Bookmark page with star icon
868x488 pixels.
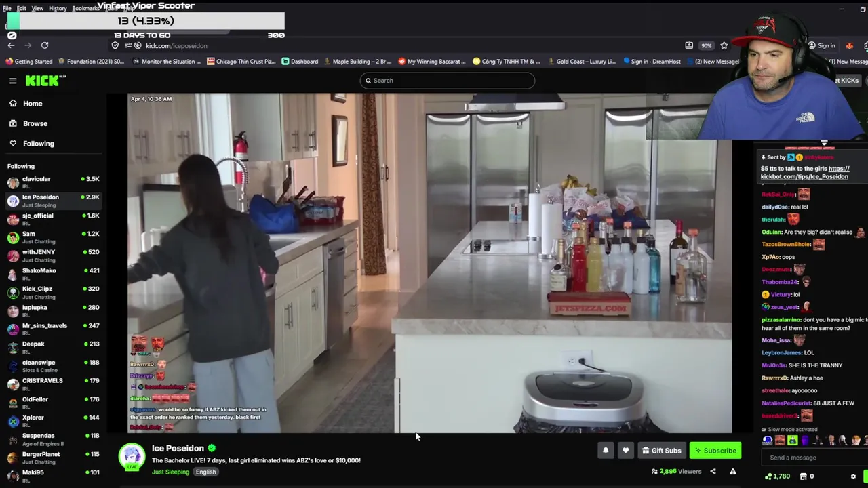tap(724, 45)
